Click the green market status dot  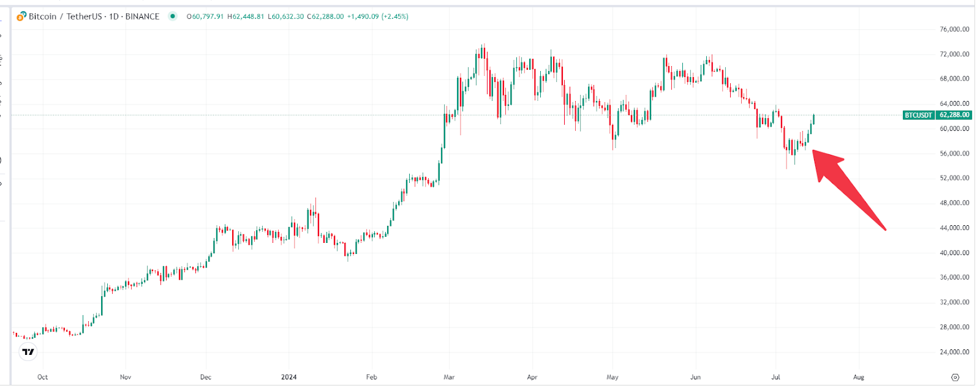[173, 17]
